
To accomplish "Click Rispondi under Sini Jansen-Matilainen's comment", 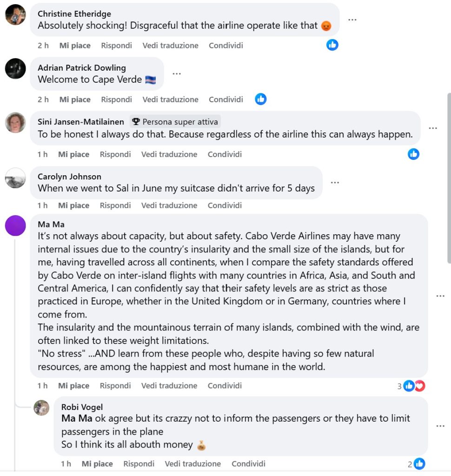I will (x=115, y=154).
